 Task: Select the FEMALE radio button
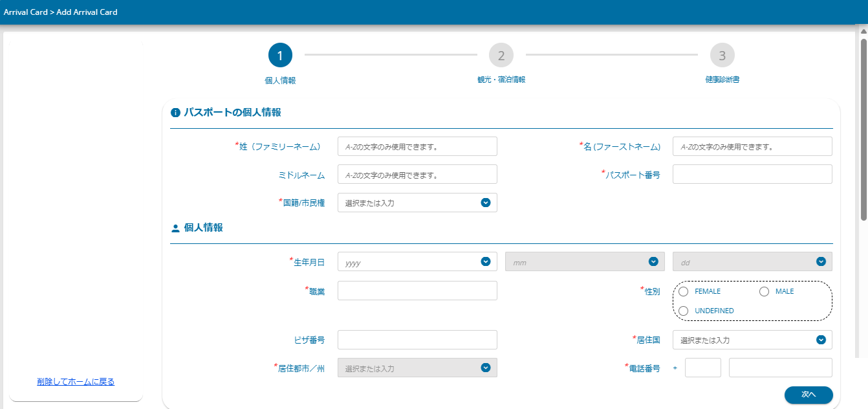[x=684, y=291]
